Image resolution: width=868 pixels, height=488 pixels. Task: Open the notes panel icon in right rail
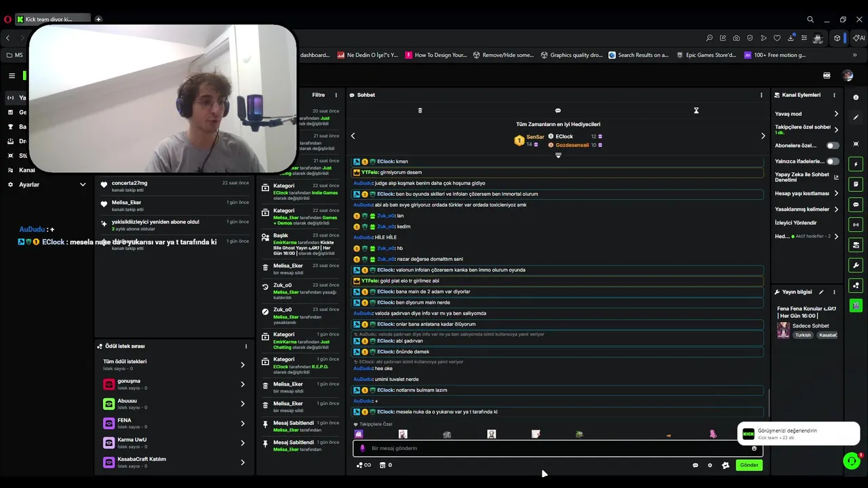(x=856, y=184)
